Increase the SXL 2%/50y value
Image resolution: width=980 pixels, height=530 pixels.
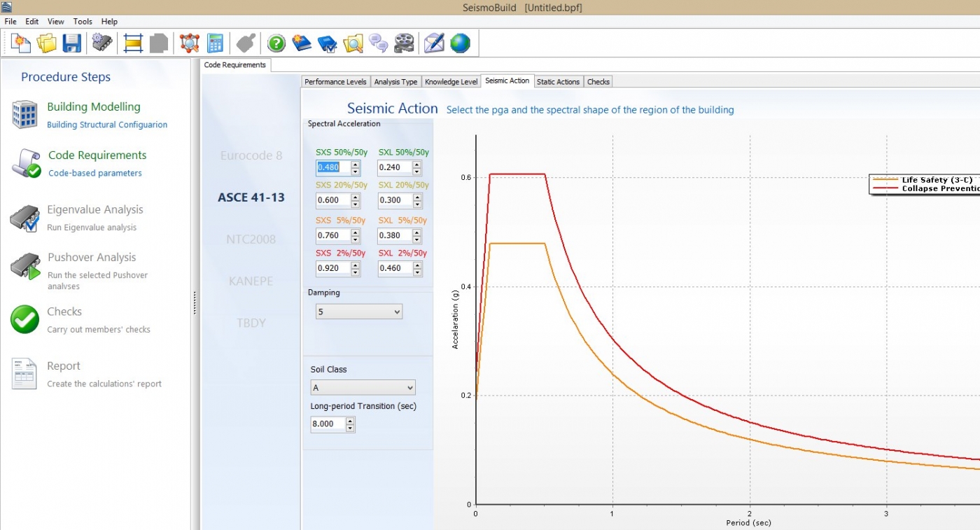tap(417, 265)
